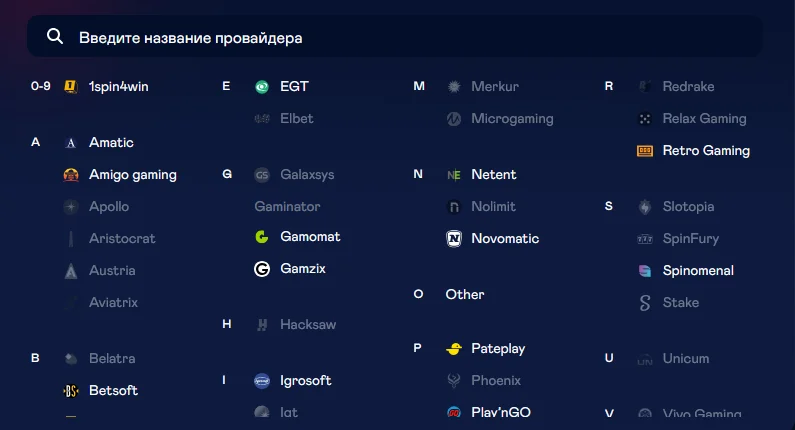Image resolution: width=795 pixels, height=430 pixels.
Task: Click the green EGT logo icon
Action: pos(262,87)
